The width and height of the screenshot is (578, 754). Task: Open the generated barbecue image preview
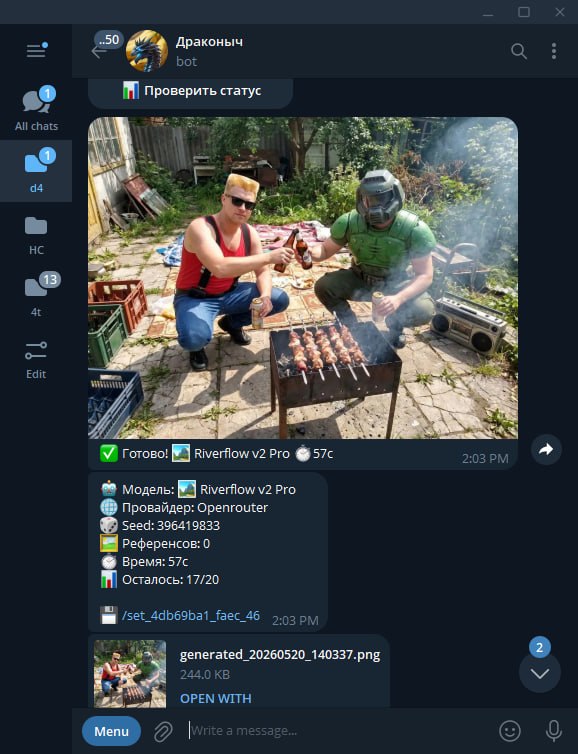[303, 278]
